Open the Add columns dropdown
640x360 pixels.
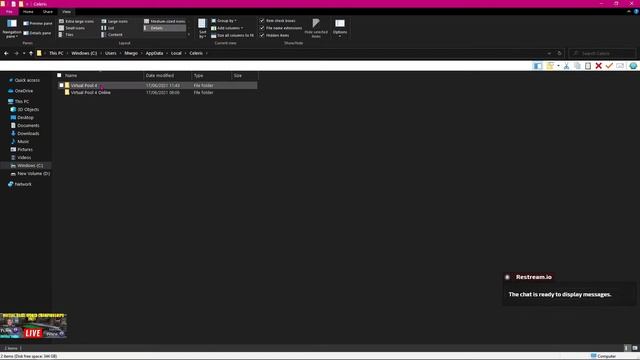coord(227,28)
